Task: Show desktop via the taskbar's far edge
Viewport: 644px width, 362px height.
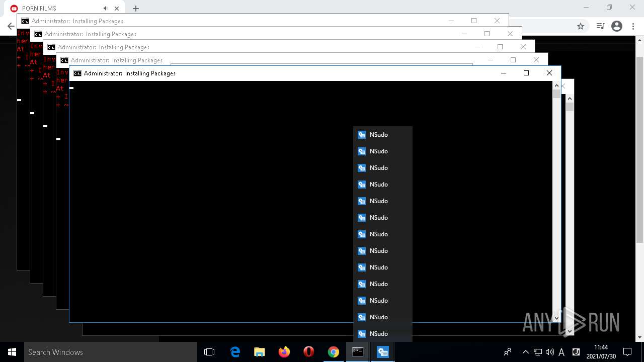Action: [642, 352]
